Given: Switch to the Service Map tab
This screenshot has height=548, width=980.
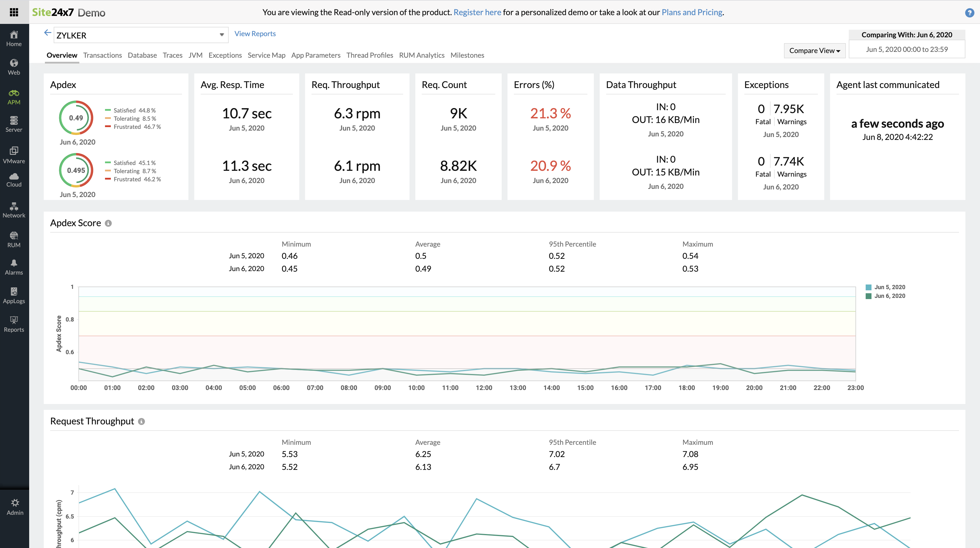Looking at the screenshot, I should pos(266,55).
